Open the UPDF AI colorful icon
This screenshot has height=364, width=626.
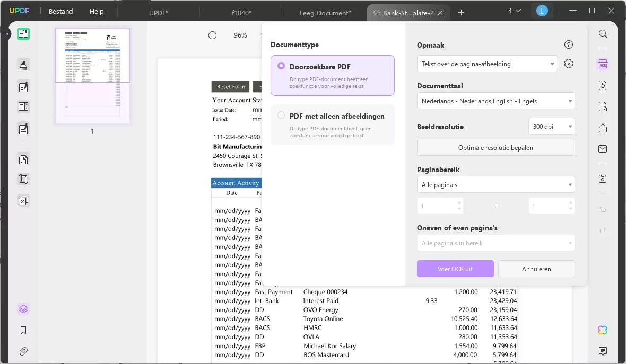603,330
